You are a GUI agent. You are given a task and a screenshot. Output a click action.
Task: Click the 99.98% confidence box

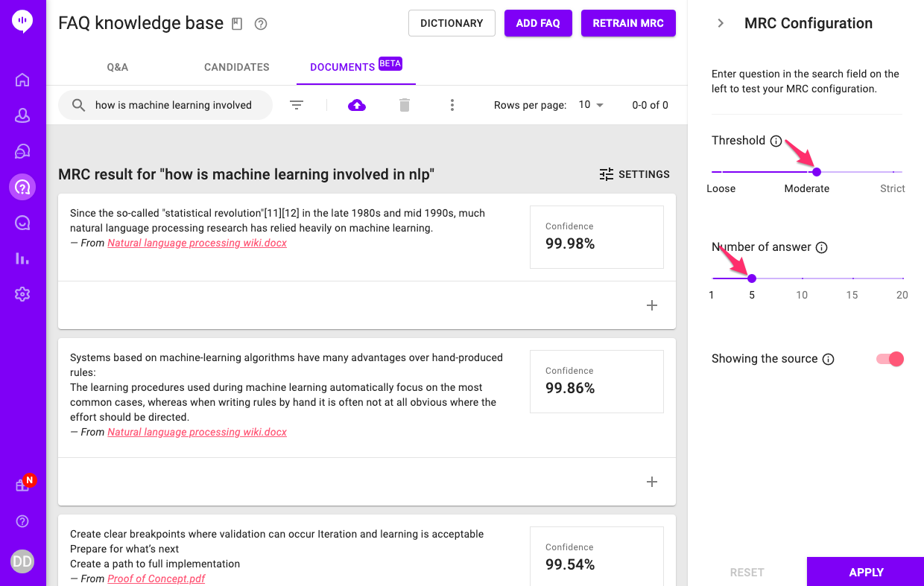[x=597, y=237]
